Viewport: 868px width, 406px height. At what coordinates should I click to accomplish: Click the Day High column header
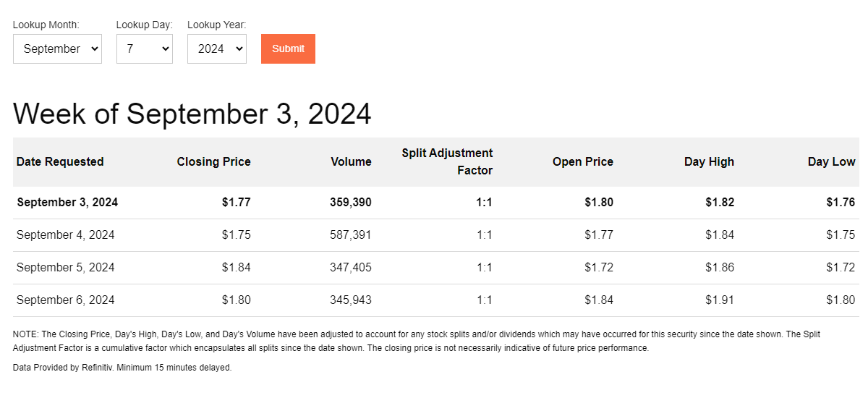coord(709,161)
